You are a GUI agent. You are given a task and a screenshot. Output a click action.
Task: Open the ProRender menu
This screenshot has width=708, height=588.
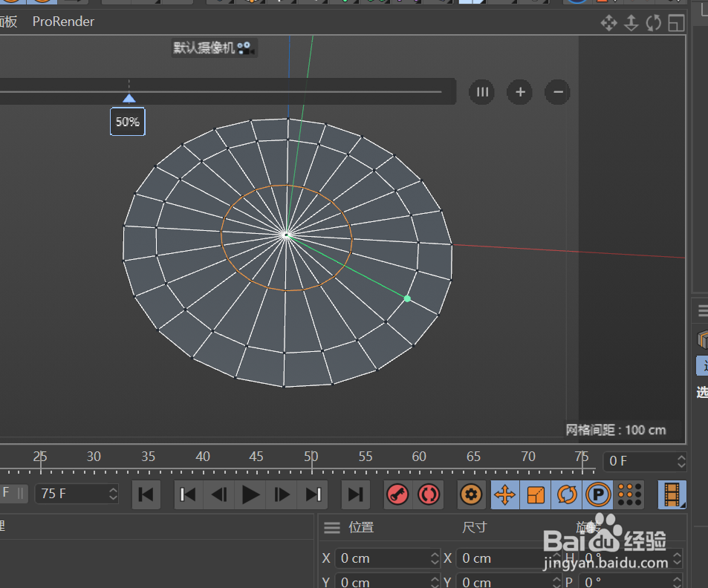coord(63,22)
